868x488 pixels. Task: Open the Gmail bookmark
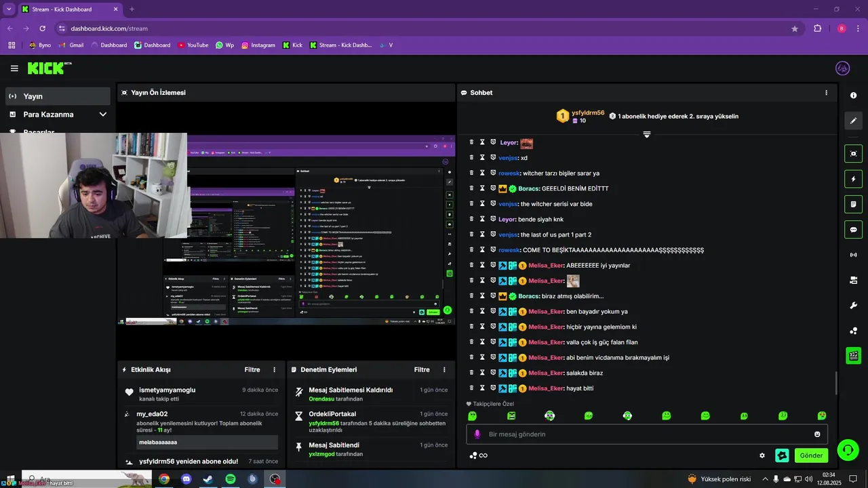click(x=71, y=45)
